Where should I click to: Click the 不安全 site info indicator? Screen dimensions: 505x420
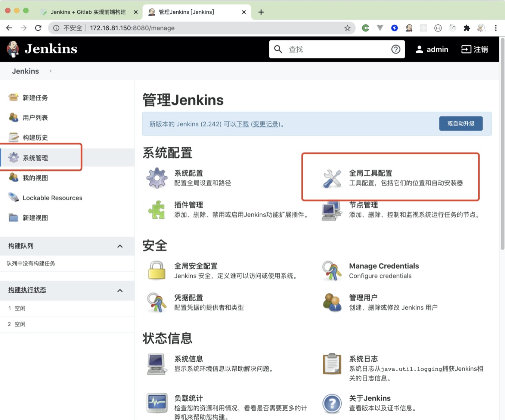point(68,28)
